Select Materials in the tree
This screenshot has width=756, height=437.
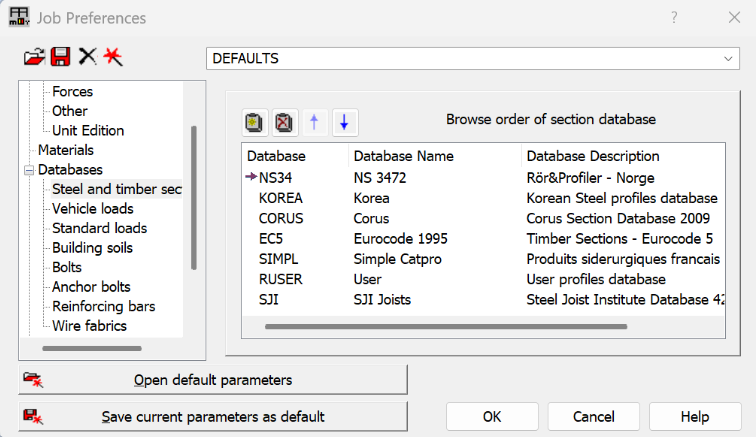point(66,150)
